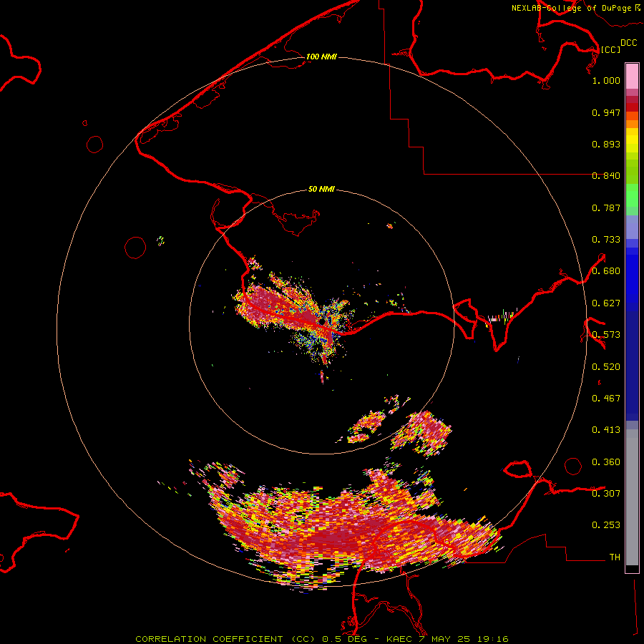The width and height of the screenshot is (644, 644).
Task: Click the 0.307 color scale value
Action: [606, 494]
